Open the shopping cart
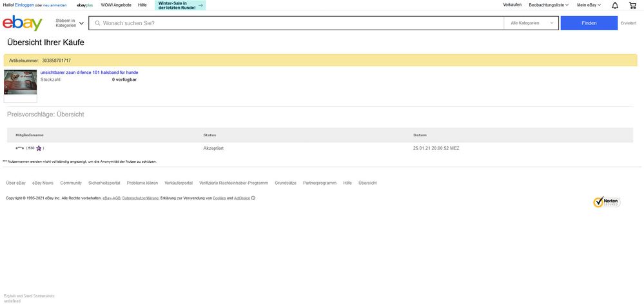Image resolution: width=644 pixels, height=307 pixels. 632,5
